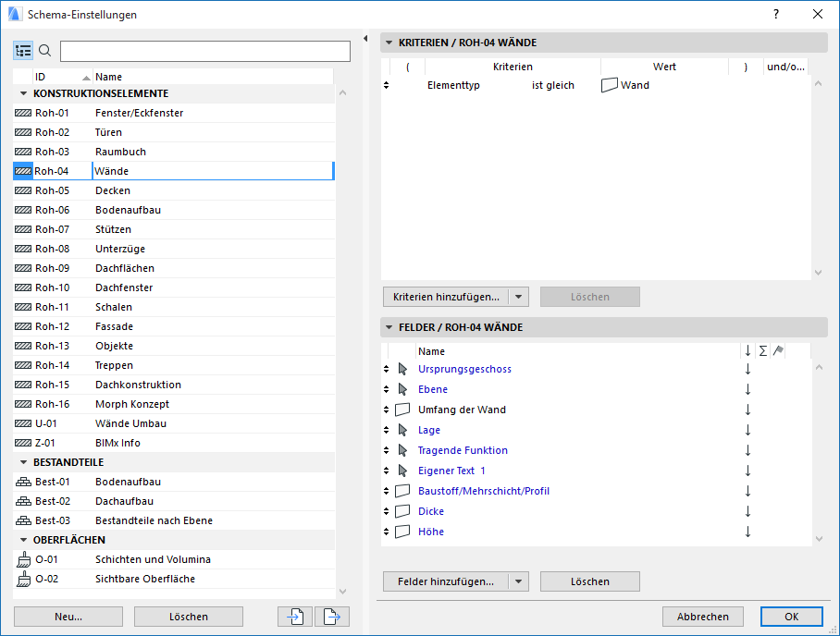This screenshot has height=636, width=840.
Task: Click the 'ist gleich' operator cell
Action: [553, 85]
